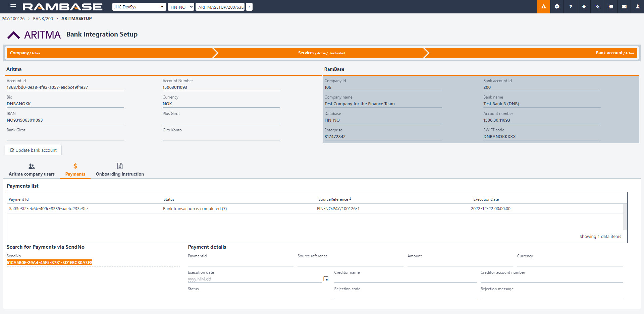Click the Currency value NOK
This screenshot has height=314, width=644.
[x=167, y=104]
